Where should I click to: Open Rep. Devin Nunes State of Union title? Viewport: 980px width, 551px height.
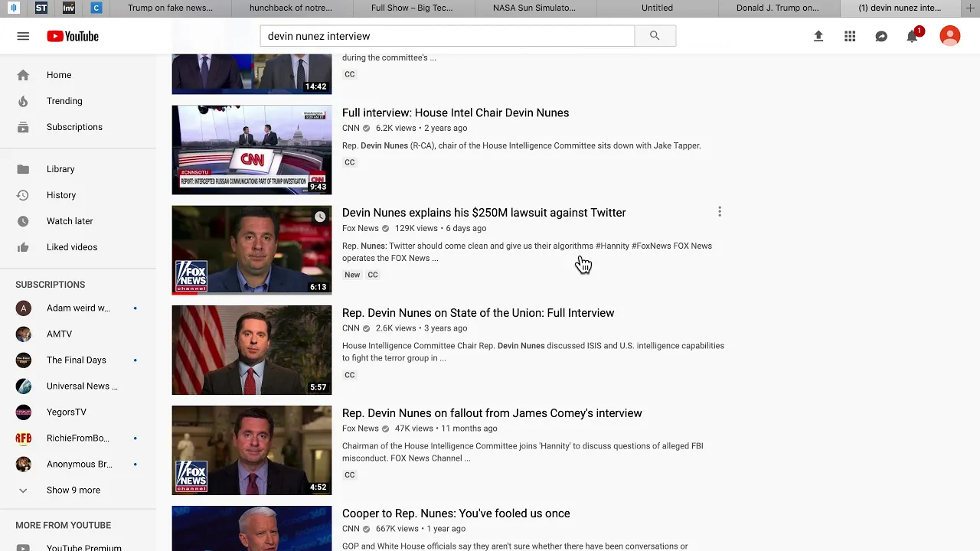point(478,313)
